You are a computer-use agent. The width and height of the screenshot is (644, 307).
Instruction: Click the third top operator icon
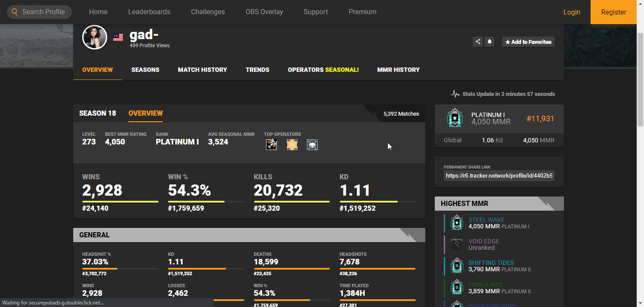tap(312, 145)
